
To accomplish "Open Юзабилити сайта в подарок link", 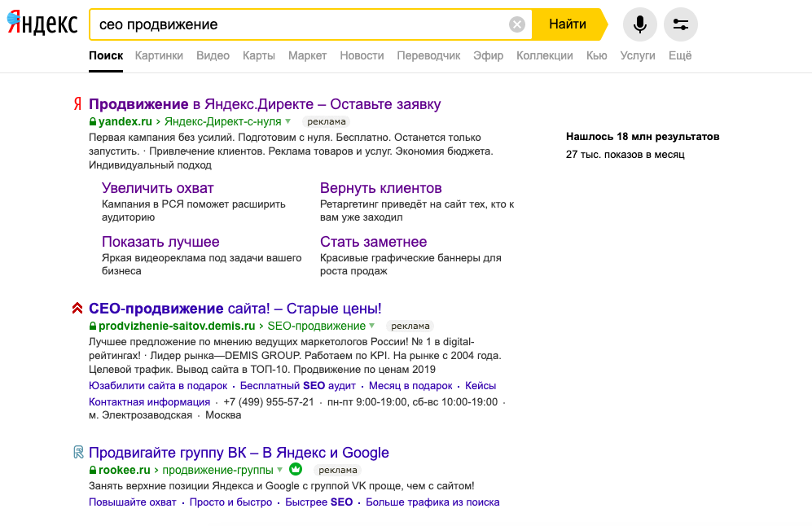I will click(x=158, y=386).
